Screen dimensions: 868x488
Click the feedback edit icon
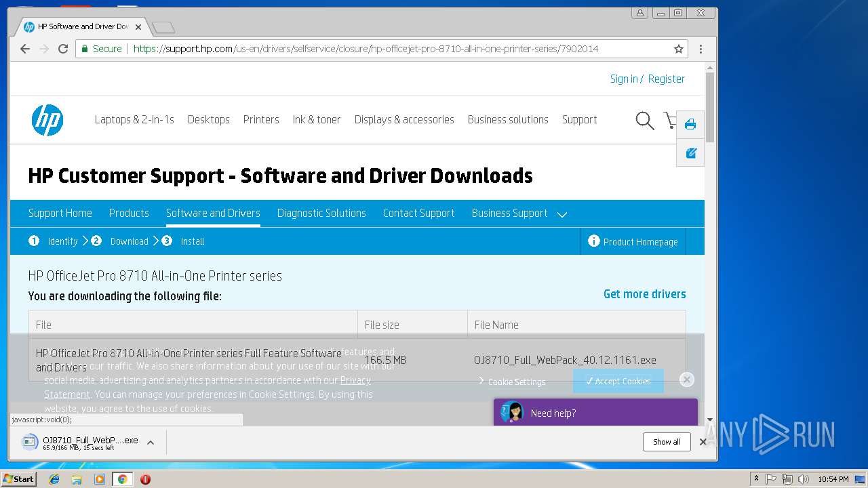(691, 153)
